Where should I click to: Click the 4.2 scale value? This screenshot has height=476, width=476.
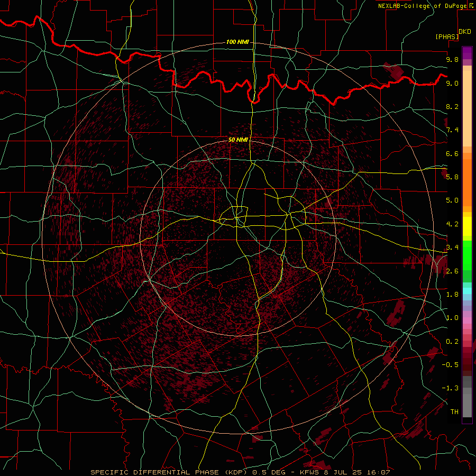point(452,224)
